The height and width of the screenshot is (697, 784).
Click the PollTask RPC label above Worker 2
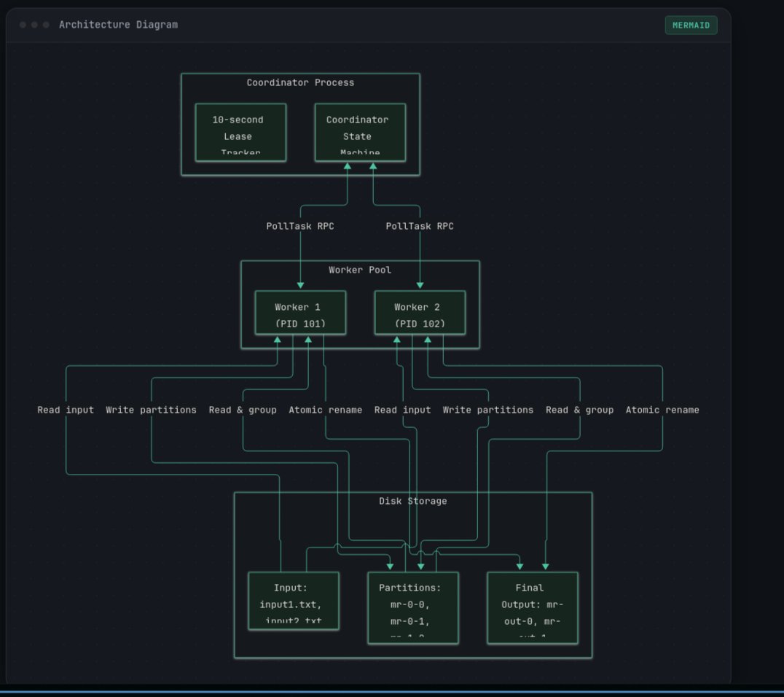(x=420, y=226)
